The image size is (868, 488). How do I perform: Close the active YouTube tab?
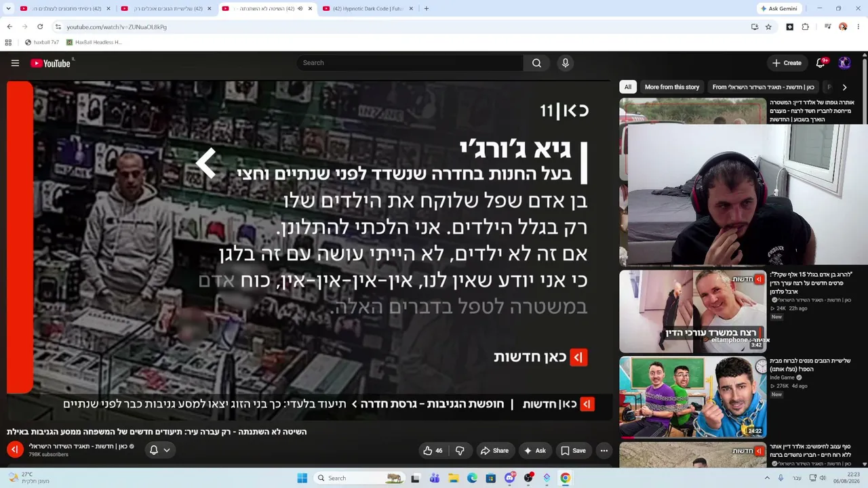[310, 9]
